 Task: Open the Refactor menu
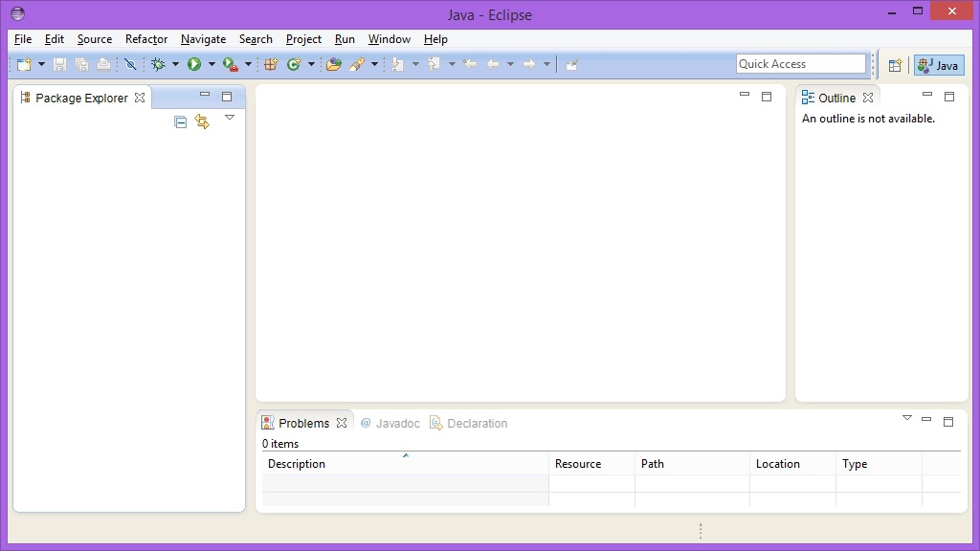[x=146, y=39]
